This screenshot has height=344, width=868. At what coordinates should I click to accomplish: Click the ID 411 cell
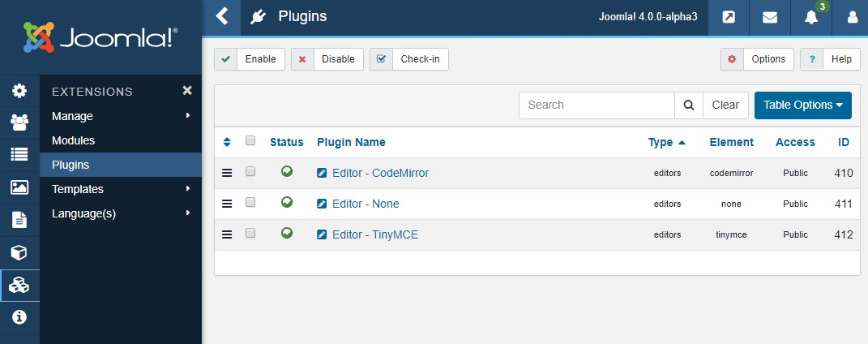point(843,204)
